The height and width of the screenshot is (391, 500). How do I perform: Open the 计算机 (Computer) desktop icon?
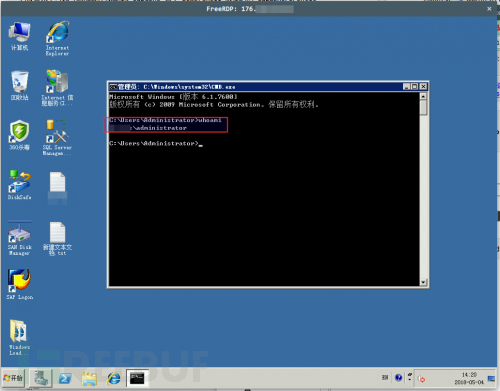[20, 36]
